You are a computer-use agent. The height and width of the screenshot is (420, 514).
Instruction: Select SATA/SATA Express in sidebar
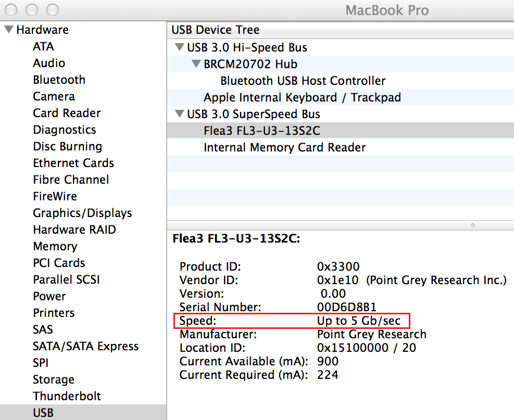tap(85, 346)
